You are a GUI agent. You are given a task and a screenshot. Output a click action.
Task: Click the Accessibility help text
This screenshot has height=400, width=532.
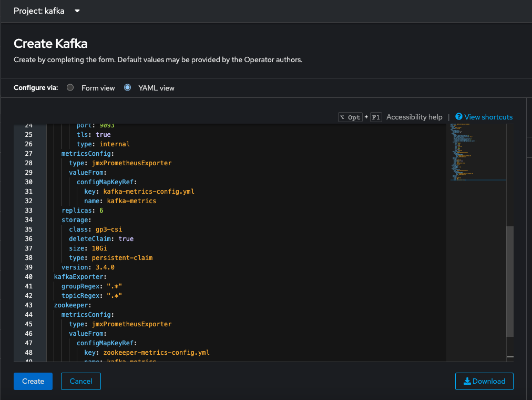point(414,117)
